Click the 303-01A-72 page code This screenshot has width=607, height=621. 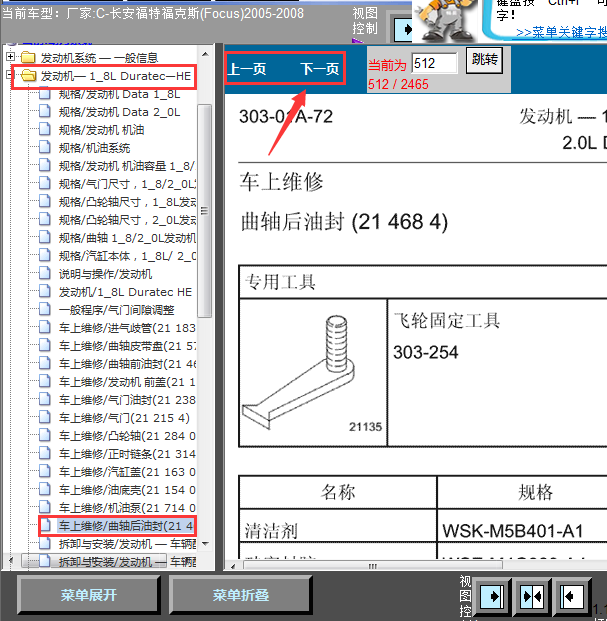286,116
